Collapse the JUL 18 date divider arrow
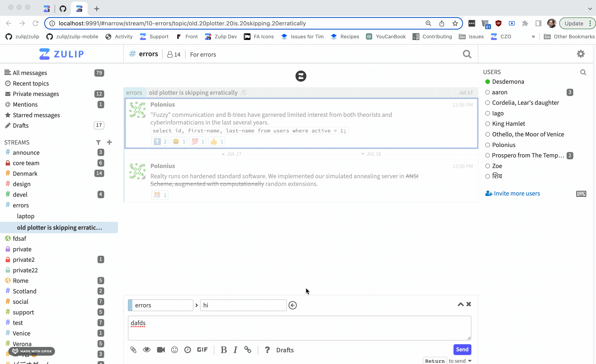This screenshot has width=596, height=364. coord(363,154)
